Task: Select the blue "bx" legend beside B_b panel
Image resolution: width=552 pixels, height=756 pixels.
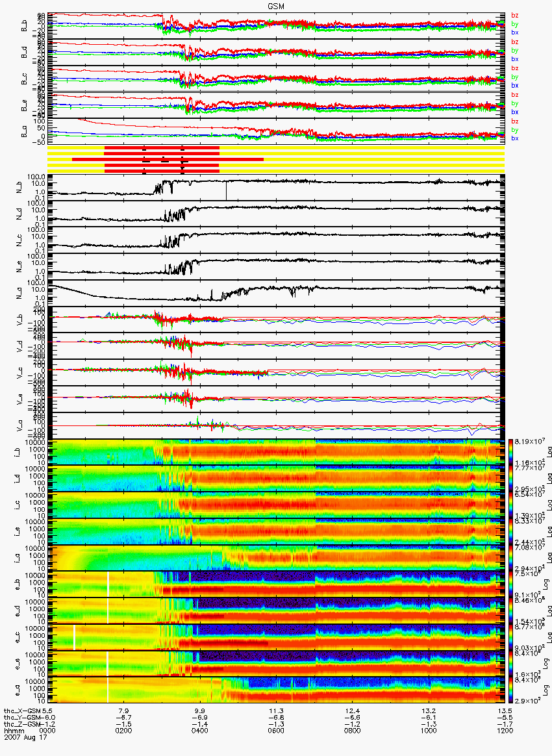Action: (x=514, y=32)
